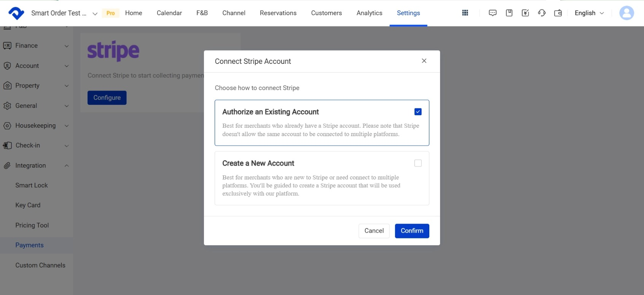This screenshot has height=295, width=644.
Task: Click the Finance sidebar icon
Action: (7, 46)
